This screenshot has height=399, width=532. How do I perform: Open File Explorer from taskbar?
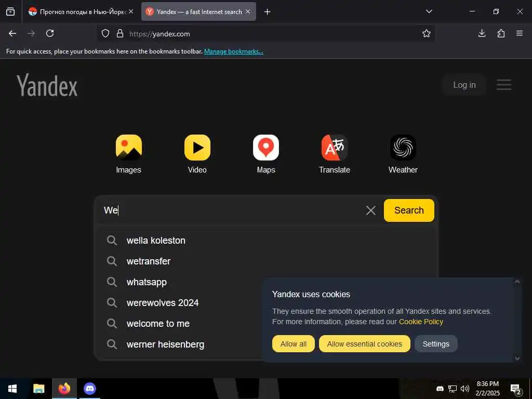click(38, 389)
